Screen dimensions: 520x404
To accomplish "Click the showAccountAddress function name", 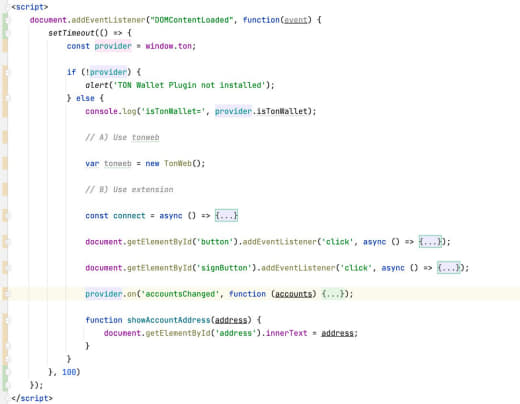I will click(169, 320).
